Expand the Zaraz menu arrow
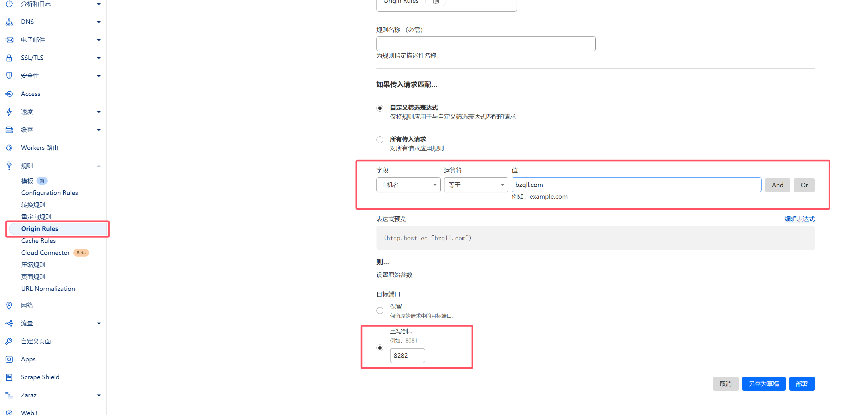 click(x=99, y=396)
